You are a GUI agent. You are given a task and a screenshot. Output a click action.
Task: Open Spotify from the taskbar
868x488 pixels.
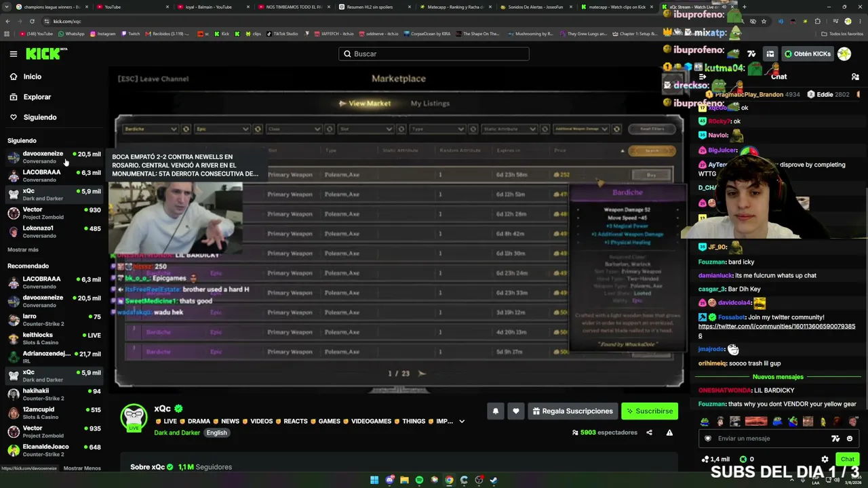pos(419,480)
